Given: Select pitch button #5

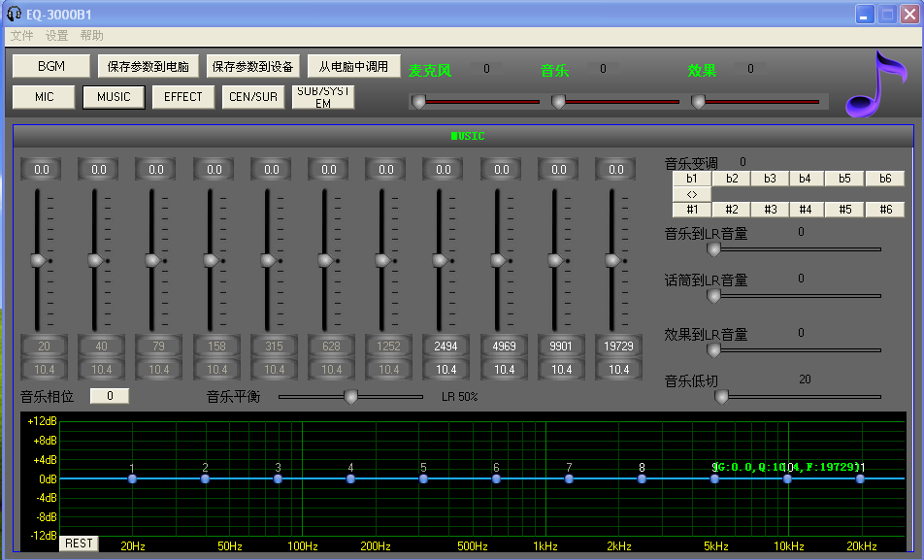Looking at the screenshot, I should coord(844,210).
